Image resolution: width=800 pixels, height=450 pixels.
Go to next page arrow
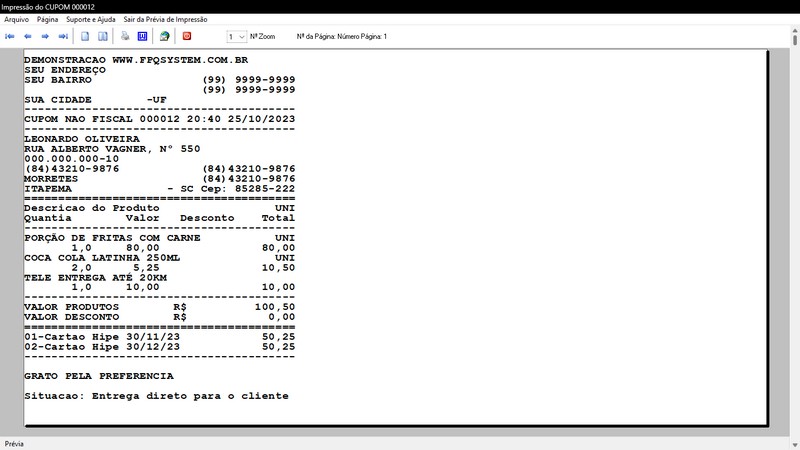[x=45, y=36]
